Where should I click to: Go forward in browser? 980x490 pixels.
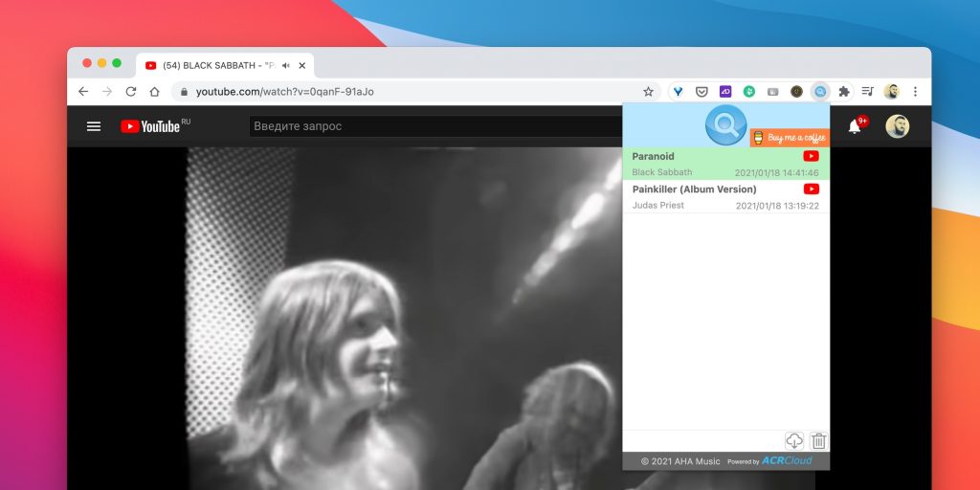point(107,92)
